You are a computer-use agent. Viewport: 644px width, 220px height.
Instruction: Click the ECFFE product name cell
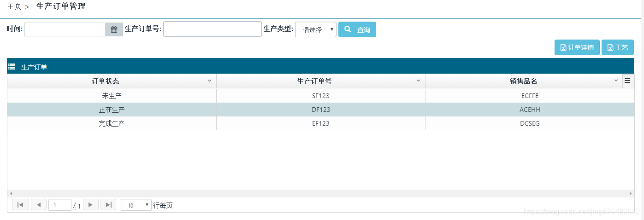click(530, 96)
